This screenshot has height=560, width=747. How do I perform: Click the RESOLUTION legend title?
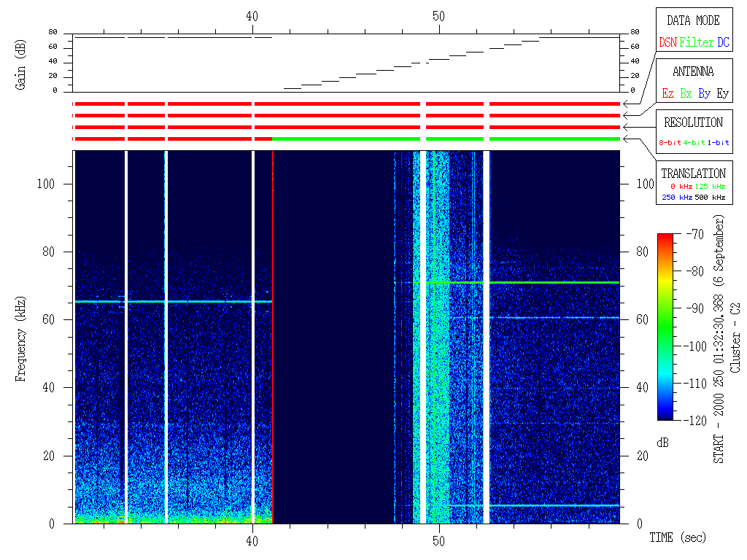pos(693,122)
